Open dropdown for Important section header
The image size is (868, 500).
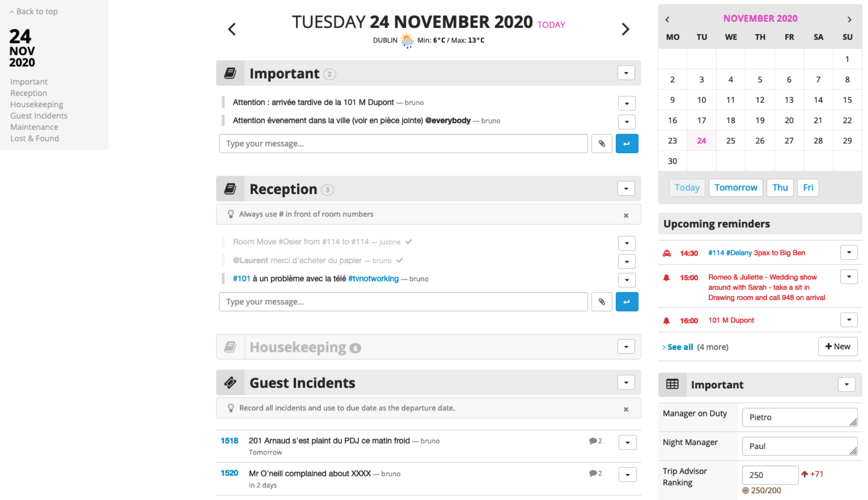pos(626,73)
